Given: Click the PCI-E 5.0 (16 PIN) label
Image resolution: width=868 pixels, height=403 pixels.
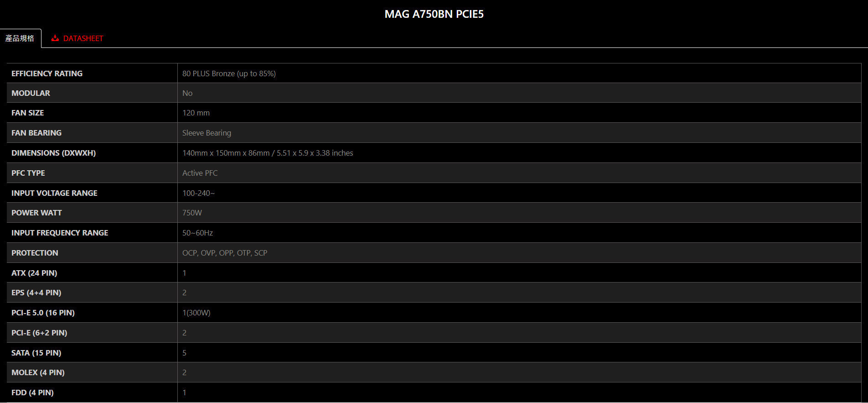Looking at the screenshot, I should 43,313.
